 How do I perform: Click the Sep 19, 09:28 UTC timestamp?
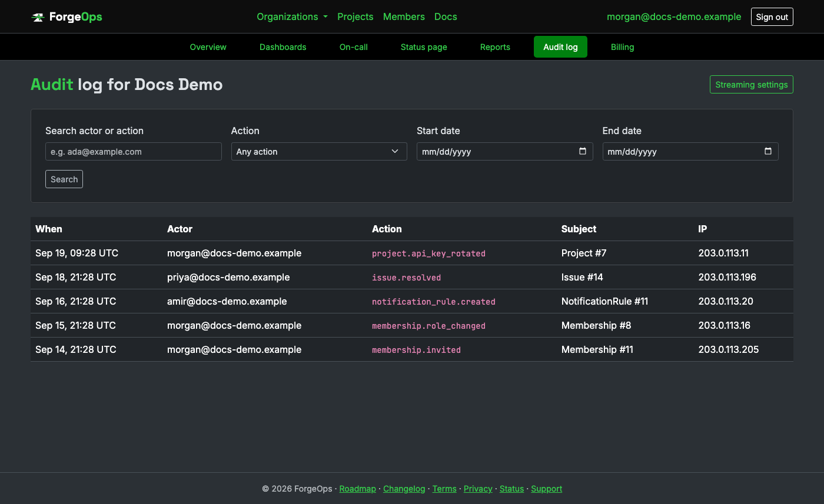tap(77, 253)
